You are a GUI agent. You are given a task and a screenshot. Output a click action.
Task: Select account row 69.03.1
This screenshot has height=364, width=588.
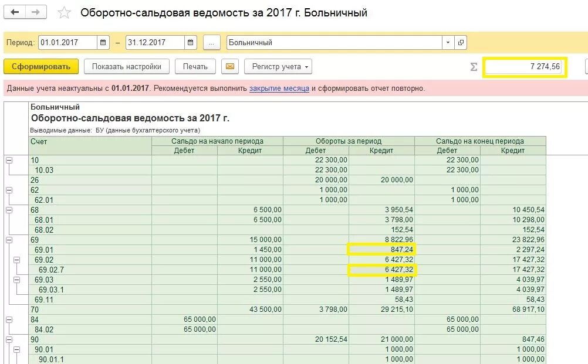click(x=287, y=290)
